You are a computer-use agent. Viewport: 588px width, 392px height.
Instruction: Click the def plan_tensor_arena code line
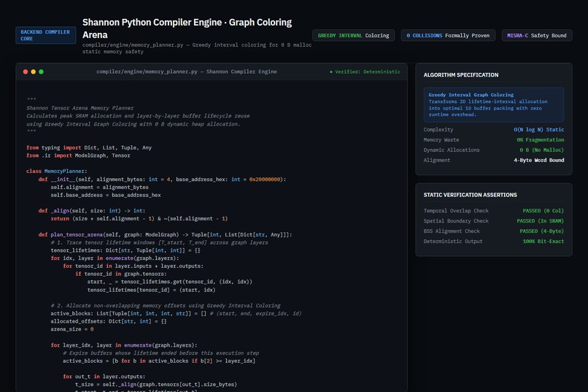click(165, 234)
